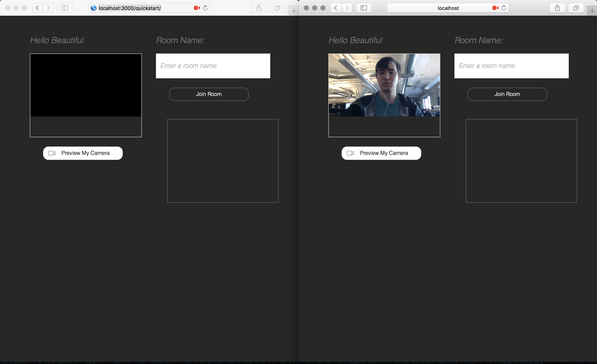
Task: Click Preview My Camera in right window
Action: [381, 153]
